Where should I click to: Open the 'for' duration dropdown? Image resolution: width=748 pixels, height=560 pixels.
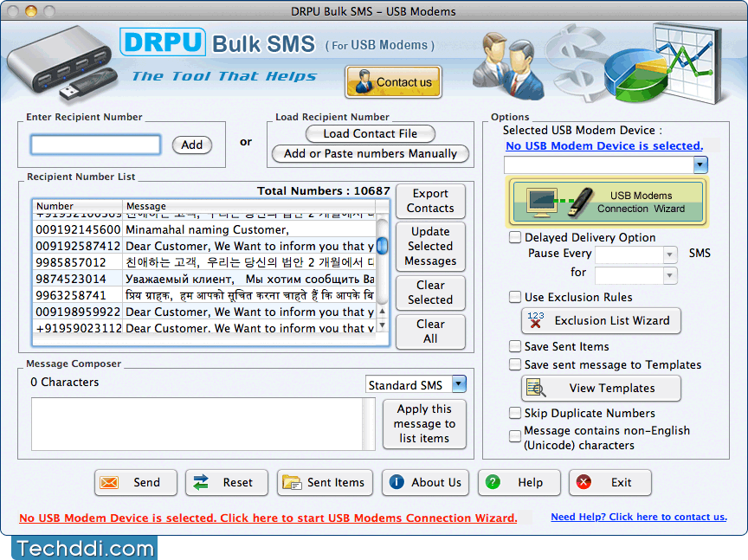pyautogui.click(x=670, y=275)
